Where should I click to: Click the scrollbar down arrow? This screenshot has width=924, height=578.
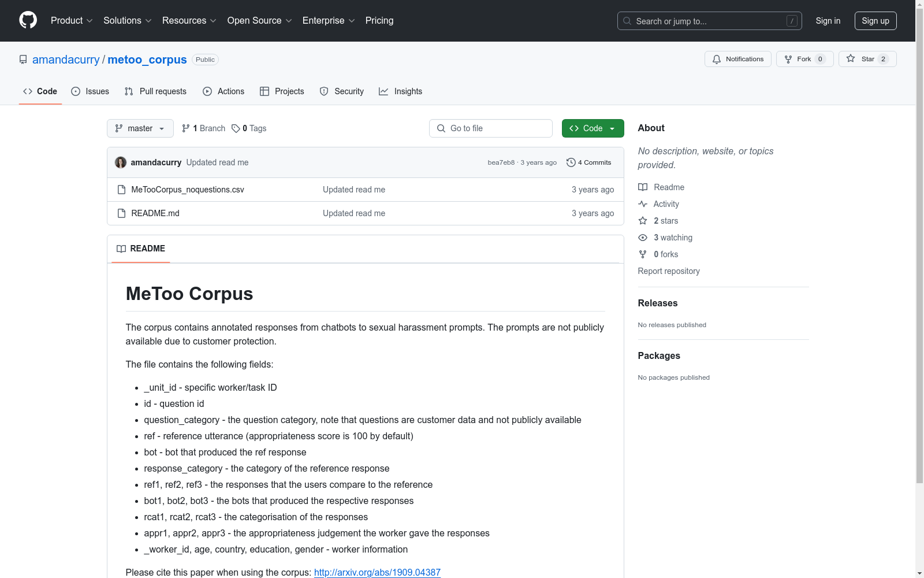(919, 573)
